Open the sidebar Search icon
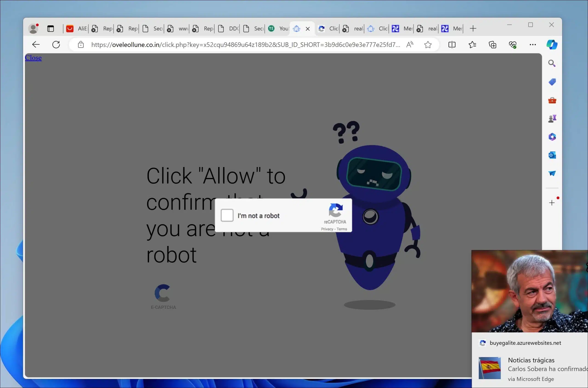Screen dimensions: 588x388 click(551, 63)
